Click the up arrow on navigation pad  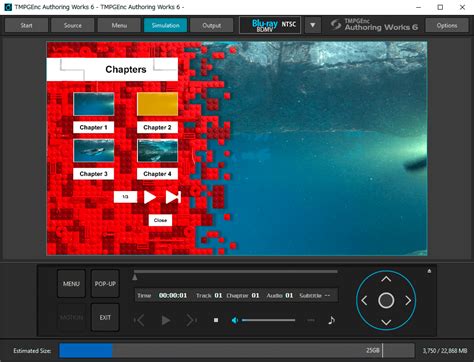(386, 279)
